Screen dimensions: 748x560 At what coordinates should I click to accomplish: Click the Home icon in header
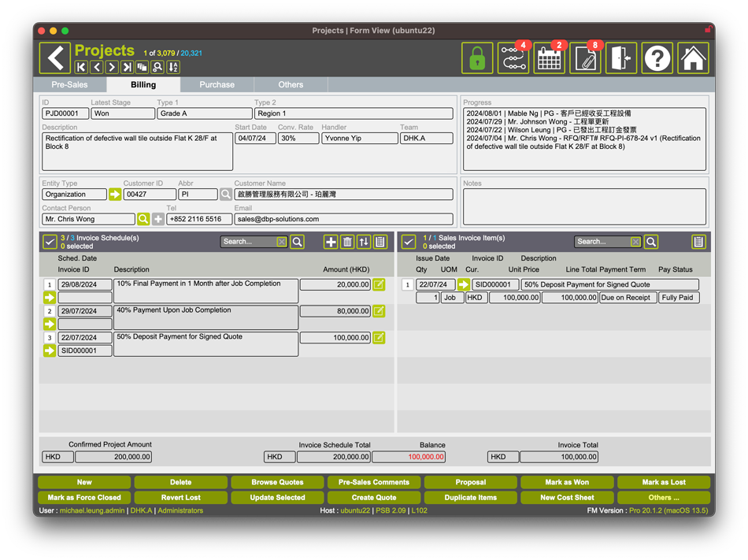click(693, 58)
